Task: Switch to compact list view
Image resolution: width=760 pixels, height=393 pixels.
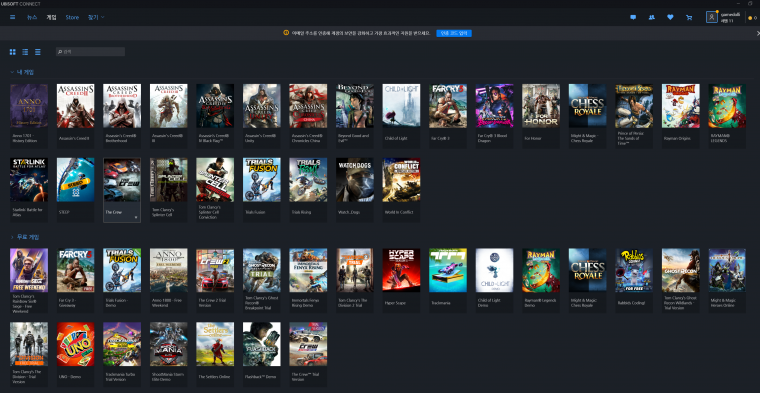Action: pyautogui.click(x=38, y=52)
